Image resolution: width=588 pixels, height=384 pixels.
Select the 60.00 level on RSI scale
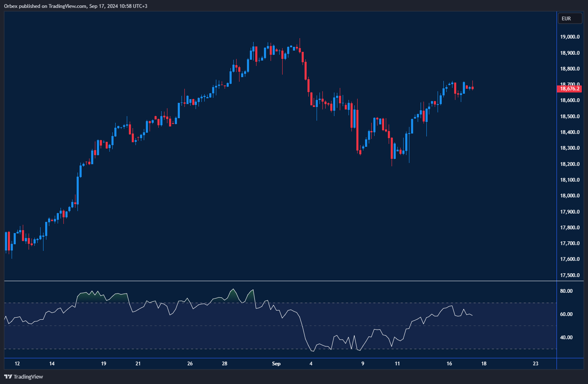click(566, 314)
